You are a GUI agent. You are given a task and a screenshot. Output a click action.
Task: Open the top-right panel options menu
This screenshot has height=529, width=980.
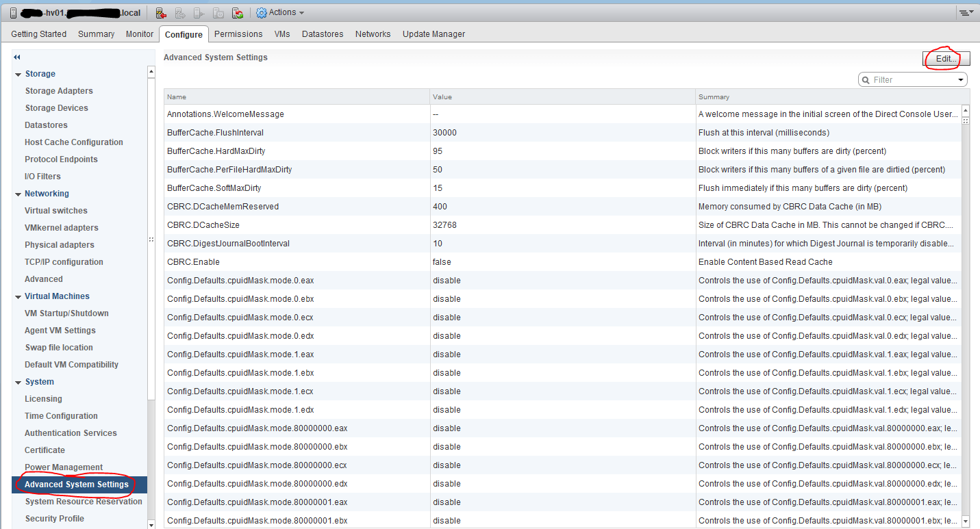[x=966, y=13]
